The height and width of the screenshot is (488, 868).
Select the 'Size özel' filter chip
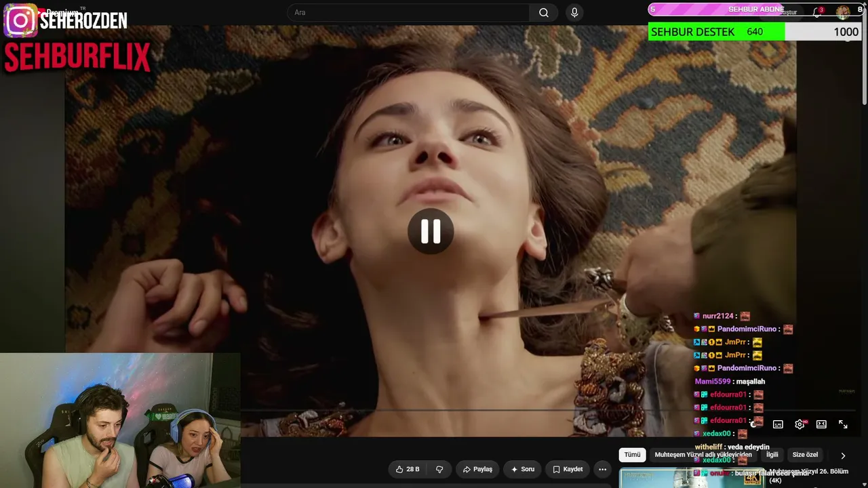pyautogui.click(x=805, y=455)
